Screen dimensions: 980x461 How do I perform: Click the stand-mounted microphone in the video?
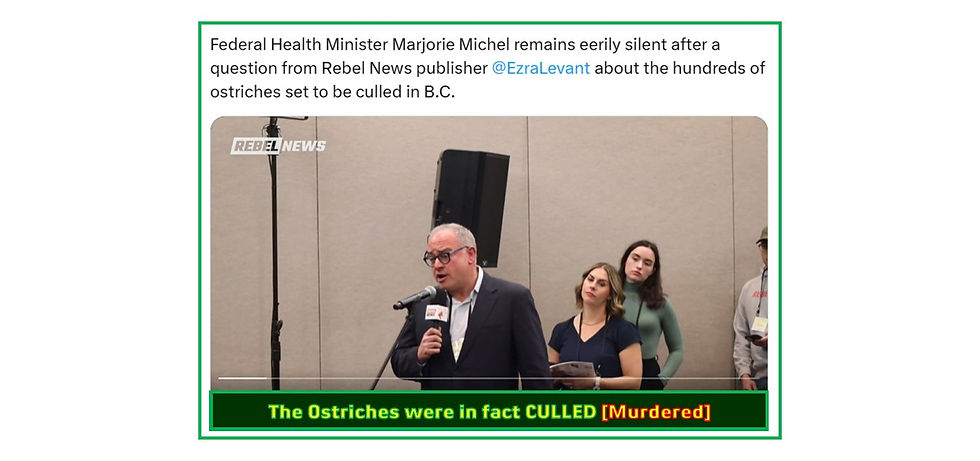pyautogui.click(x=415, y=297)
